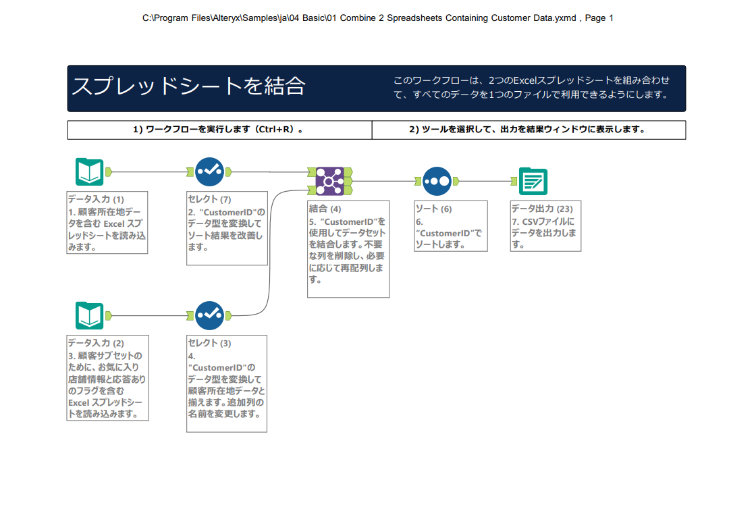Click the 'セレクト (7)' annotation box
The image size is (756, 532).
pos(227,228)
